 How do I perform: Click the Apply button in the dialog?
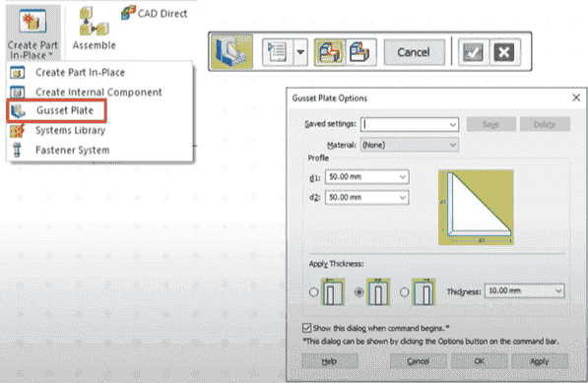tap(540, 361)
